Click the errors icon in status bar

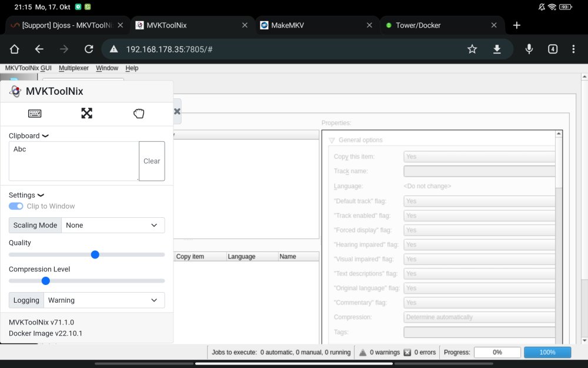(x=407, y=352)
